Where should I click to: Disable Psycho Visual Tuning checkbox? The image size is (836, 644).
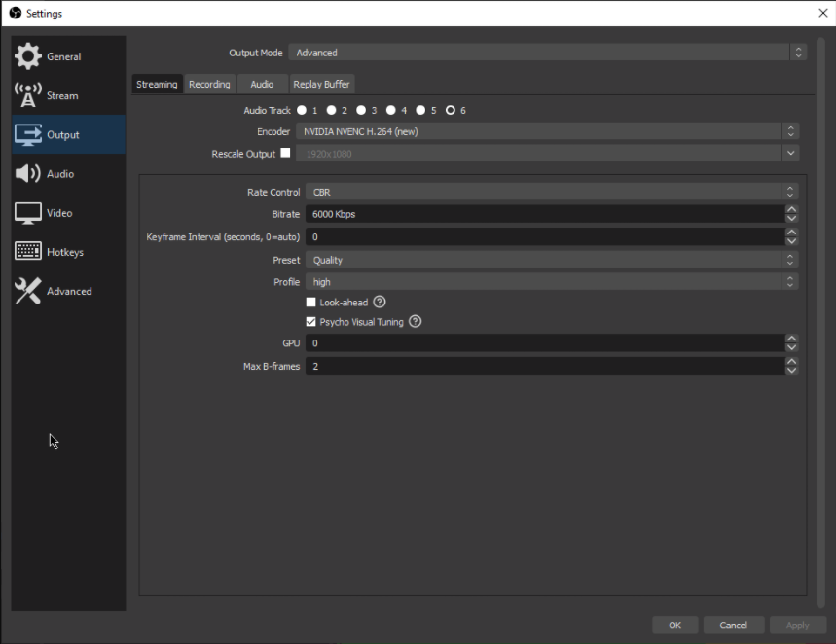coord(311,322)
